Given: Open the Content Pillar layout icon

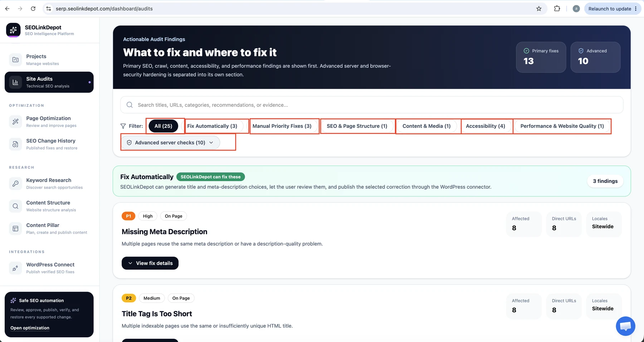Looking at the screenshot, I should click(x=15, y=229).
